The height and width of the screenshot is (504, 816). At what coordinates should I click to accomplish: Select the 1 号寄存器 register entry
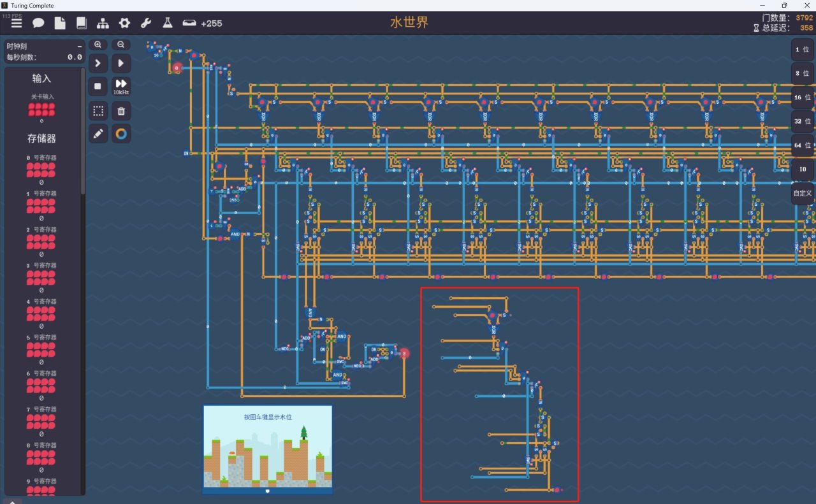click(41, 206)
